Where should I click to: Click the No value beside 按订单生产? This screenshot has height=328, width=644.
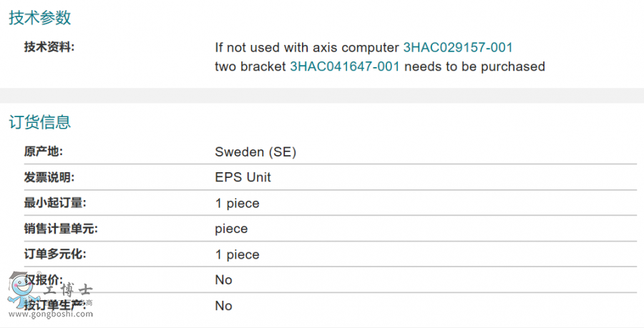(x=223, y=306)
